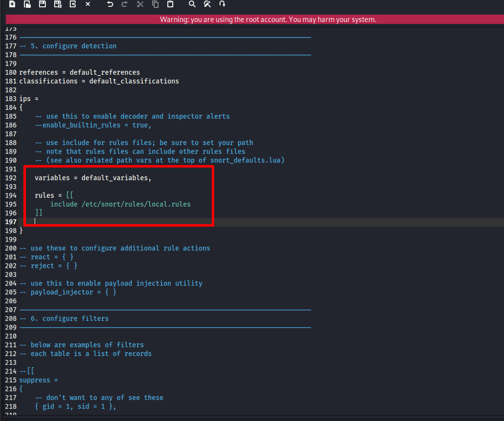Click the line number 183 in the gutter

10,99
